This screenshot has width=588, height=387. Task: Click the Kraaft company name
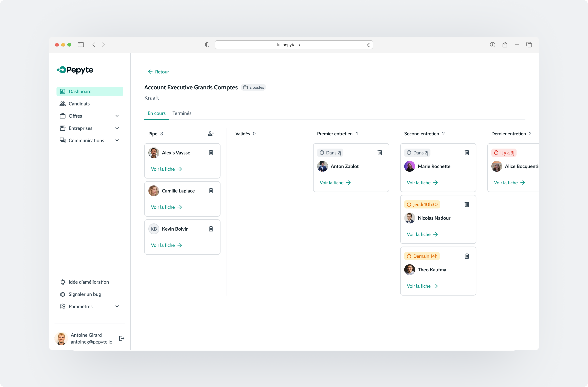point(151,98)
